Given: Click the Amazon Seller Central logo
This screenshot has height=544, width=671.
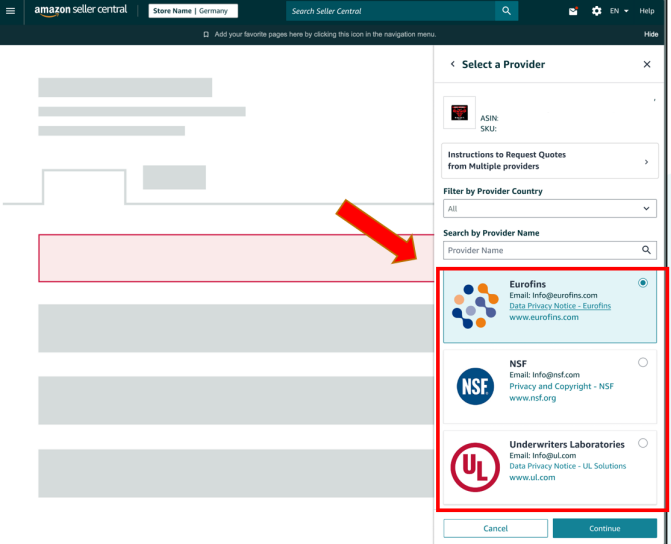Looking at the screenshot, I should 81,10.
